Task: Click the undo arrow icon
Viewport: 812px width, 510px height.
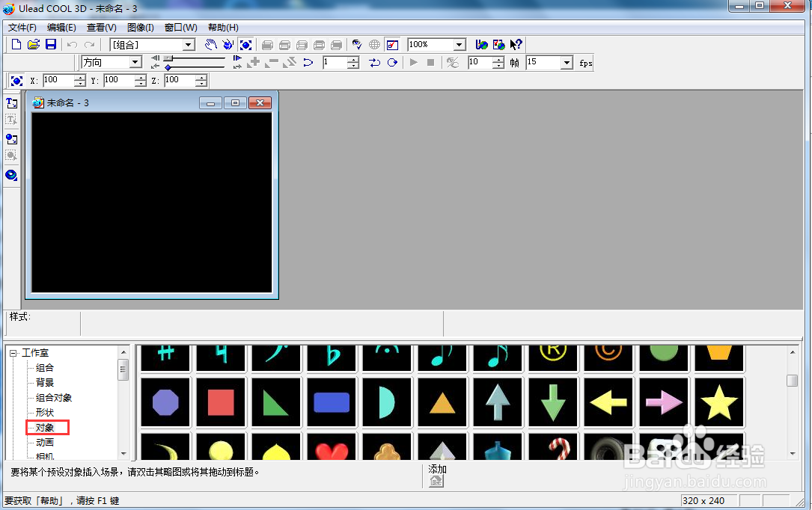Action: pyautogui.click(x=72, y=45)
